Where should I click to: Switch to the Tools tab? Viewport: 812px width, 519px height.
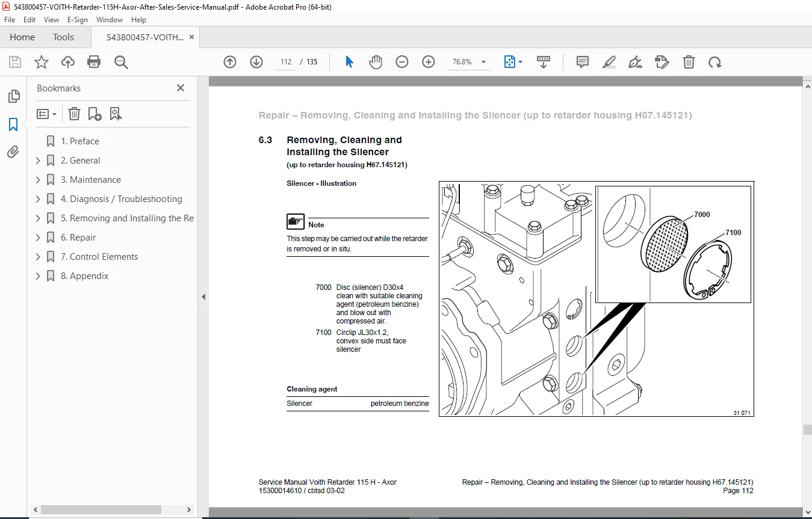pos(63,37)
